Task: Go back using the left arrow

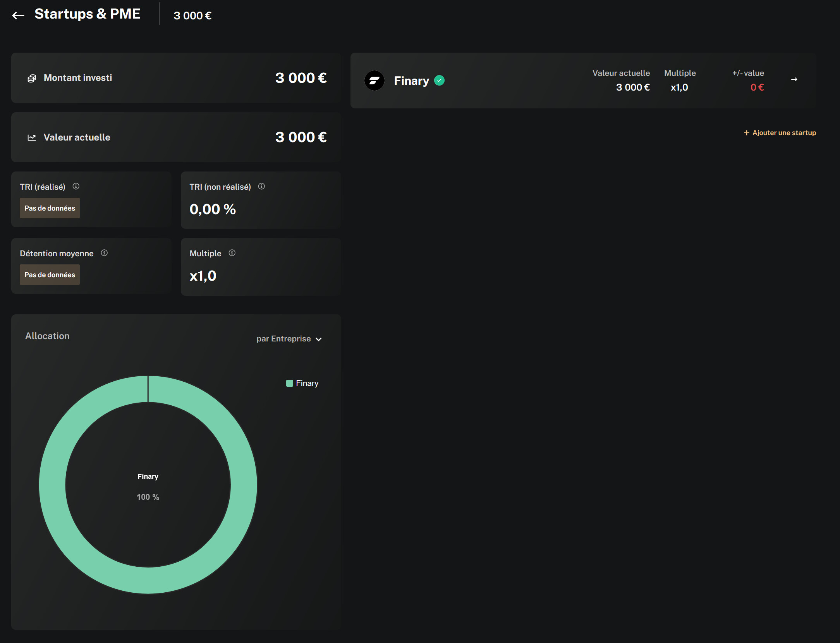Action: coord(18,15)
